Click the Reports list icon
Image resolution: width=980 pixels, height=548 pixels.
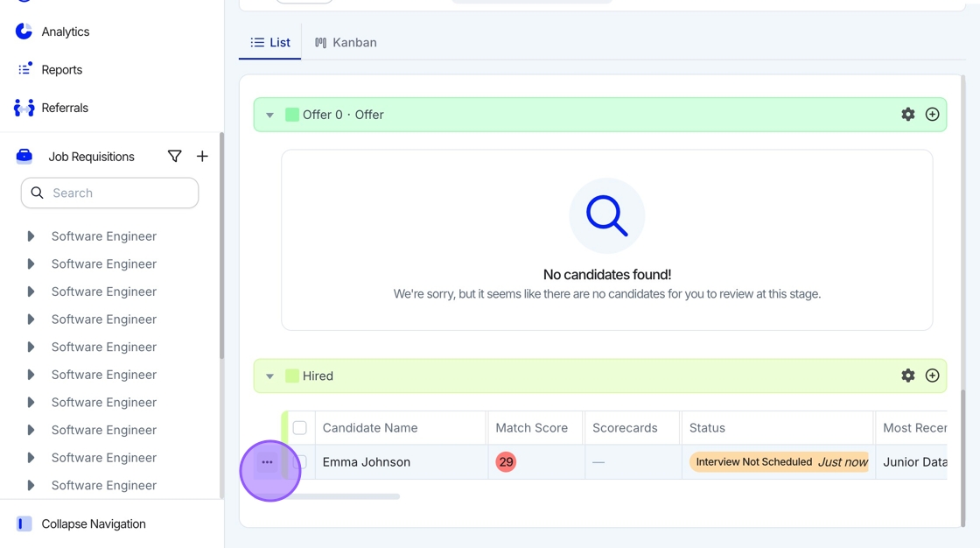pos(24,69)
